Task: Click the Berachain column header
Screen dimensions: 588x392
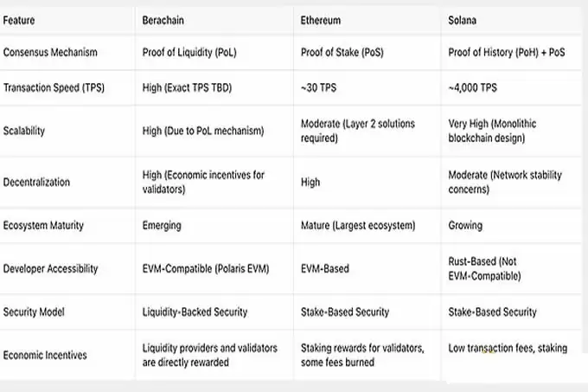Action: click(x=163, y=20)
